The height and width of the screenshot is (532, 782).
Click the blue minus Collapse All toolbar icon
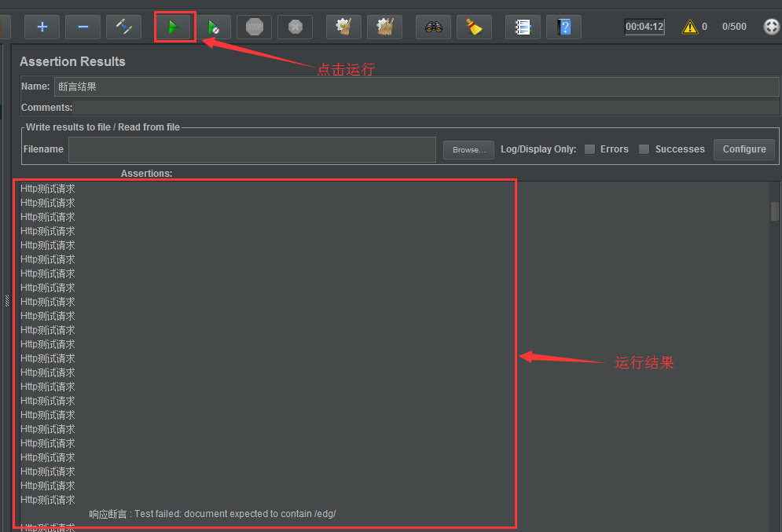[x=83, y=27]
